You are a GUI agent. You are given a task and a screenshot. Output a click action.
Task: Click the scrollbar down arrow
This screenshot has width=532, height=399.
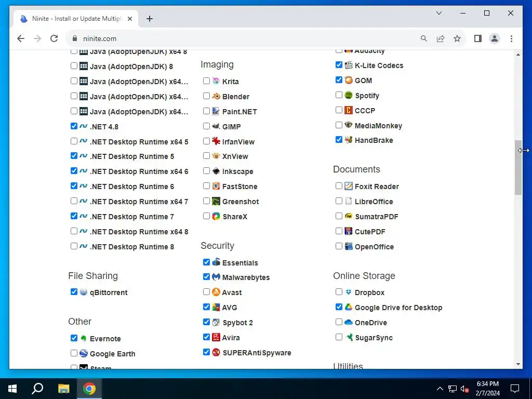(518, 364)
